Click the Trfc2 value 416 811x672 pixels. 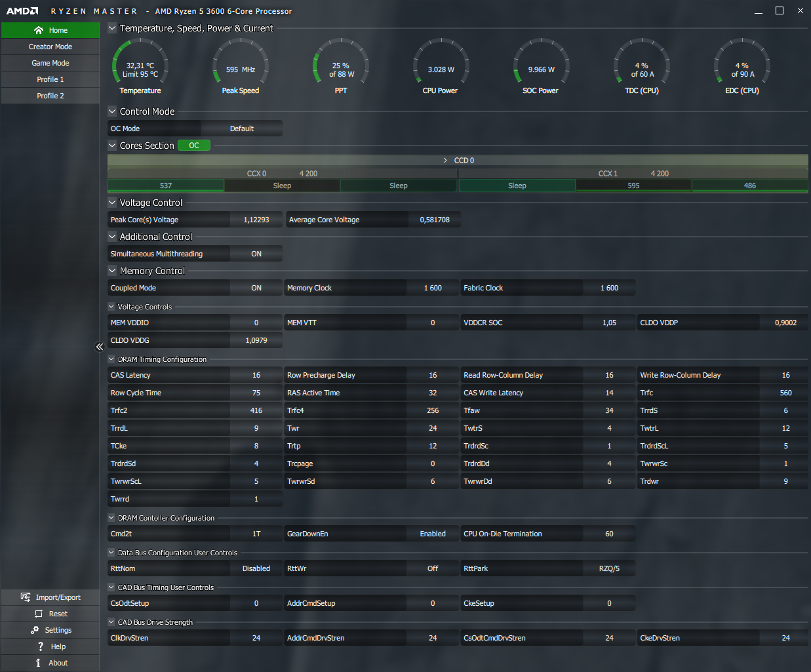click(x=256, y=410)
